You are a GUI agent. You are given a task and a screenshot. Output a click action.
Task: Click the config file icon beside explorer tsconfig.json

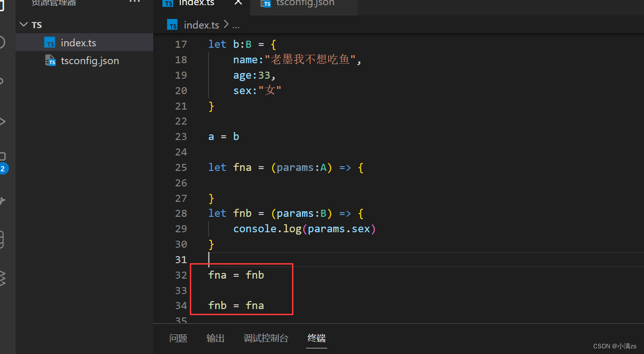click(50, 60)
